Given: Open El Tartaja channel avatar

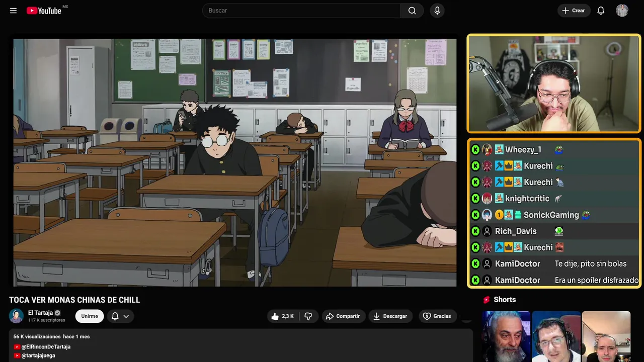Looking at the screenshot, I should [x=17, y=316].
